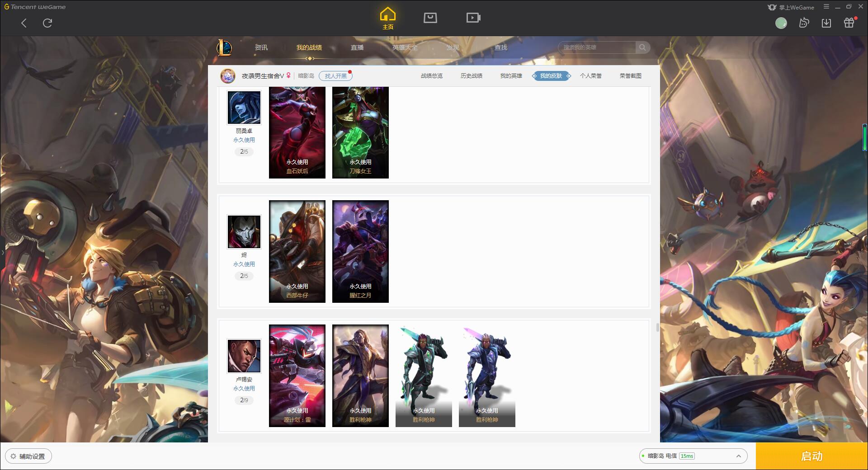
Task: Open the 个人荣誉 sub-tab
Action: click(591, 76)
